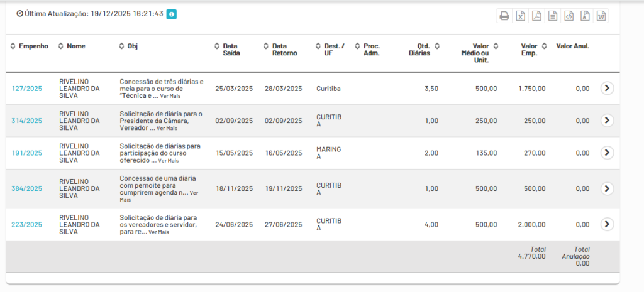Export table to Excel file
This screenshot has width=644, height=292.
(521, 16)
